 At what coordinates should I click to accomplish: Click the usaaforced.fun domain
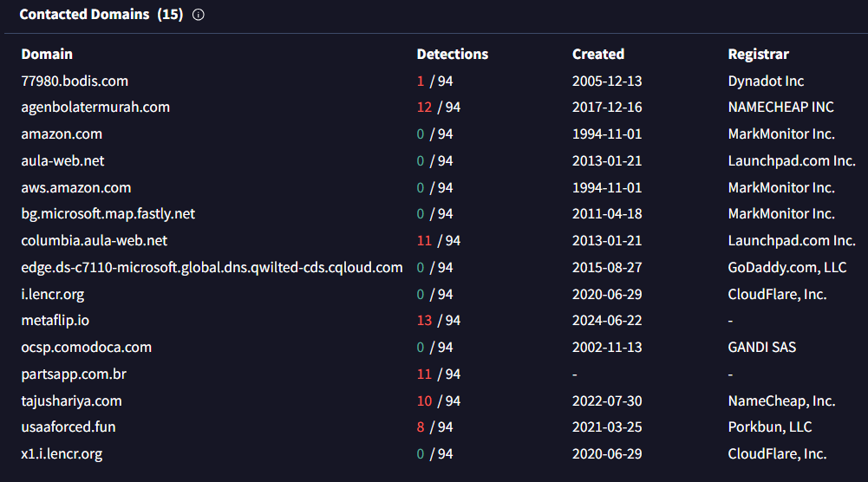pyautogui.click(x=69, y=427)
